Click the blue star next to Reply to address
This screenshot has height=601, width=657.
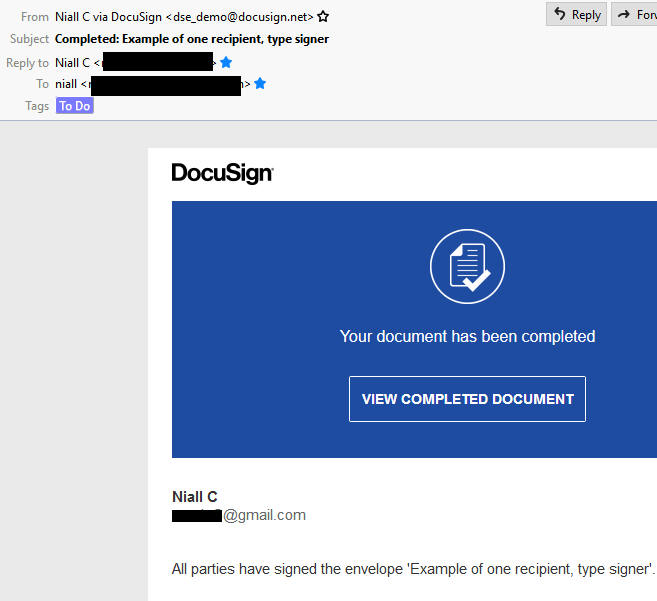226,62
